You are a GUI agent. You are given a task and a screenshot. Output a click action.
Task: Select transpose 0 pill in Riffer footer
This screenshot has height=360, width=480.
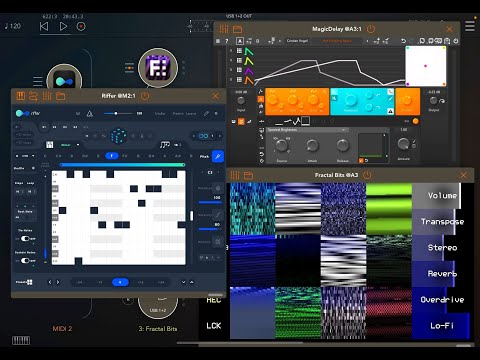point(120,282)
